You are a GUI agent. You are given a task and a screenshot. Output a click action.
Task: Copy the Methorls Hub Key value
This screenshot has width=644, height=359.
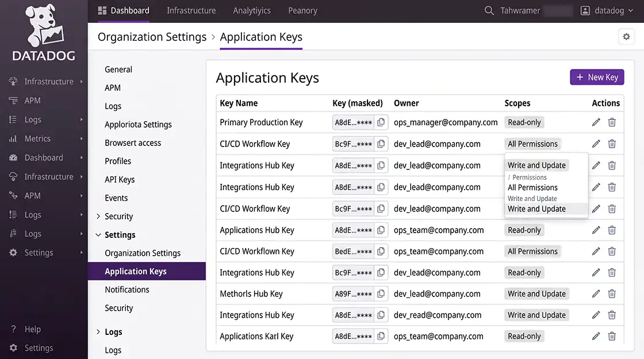coord(381,294)
